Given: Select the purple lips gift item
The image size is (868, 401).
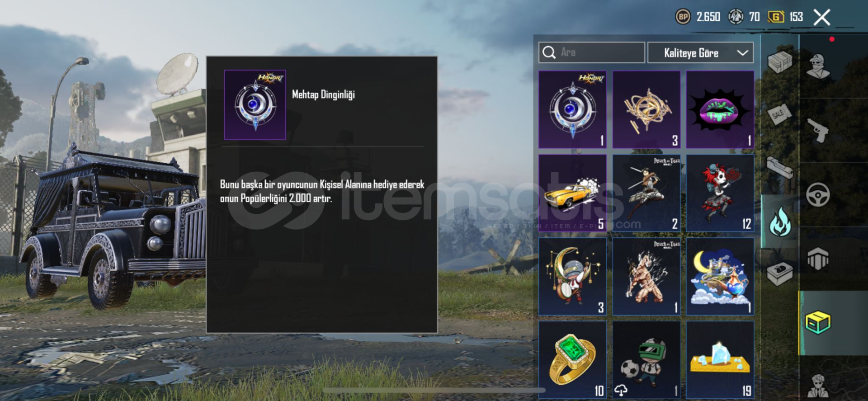Looking at the screenshot, I should [x=720, y=109].
